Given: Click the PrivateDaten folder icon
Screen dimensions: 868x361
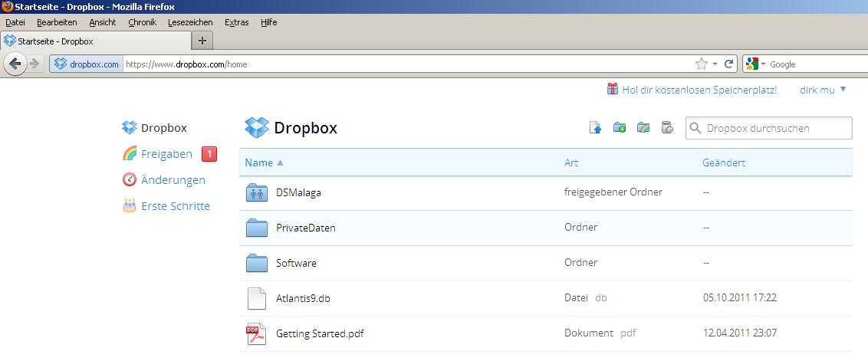Looking at the screenshot, I should click(257, 228).
